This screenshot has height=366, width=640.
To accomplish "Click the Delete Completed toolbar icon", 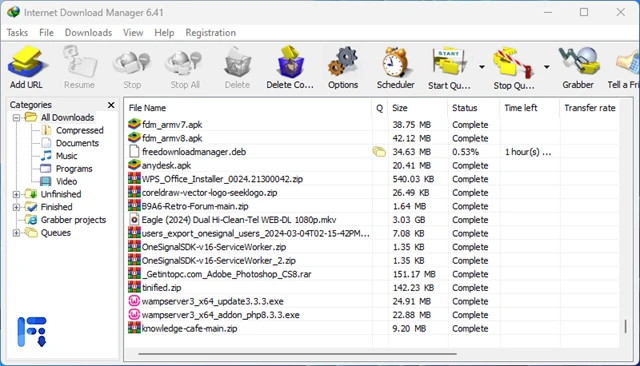I will [290, 62].
